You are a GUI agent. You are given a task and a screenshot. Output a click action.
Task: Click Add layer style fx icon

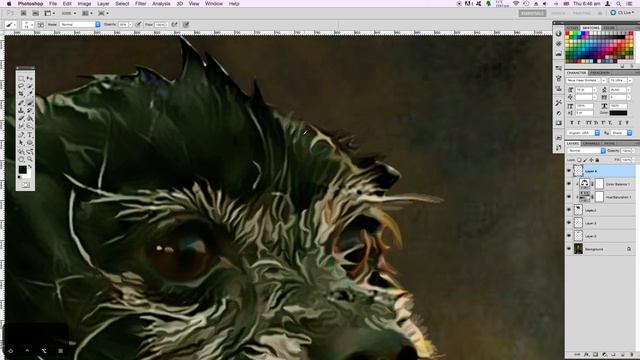586,355
